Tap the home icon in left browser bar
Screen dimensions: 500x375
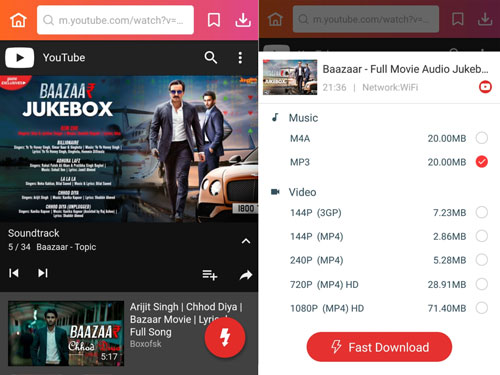18,20
